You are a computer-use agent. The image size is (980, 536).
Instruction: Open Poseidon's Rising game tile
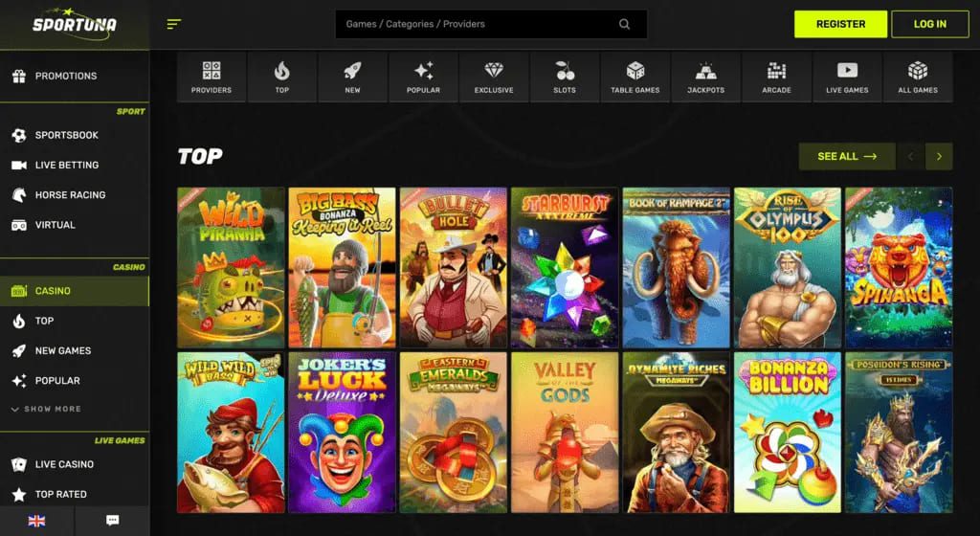(899, 433)
